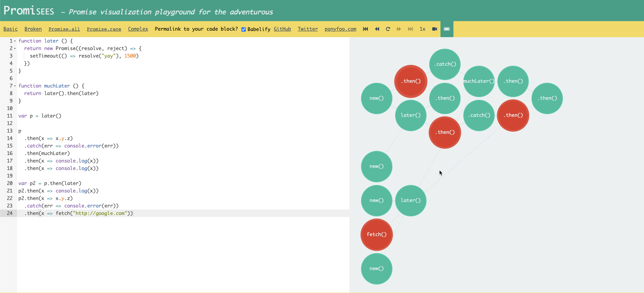Click the setTimeout resolve code line
Screen dimensions: 644x293
click(x=84, y=56)
